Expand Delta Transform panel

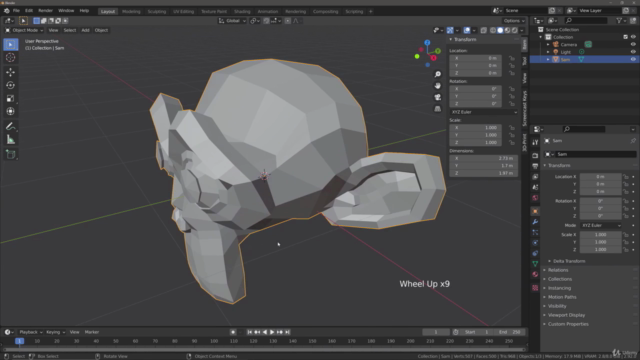pos(569,261)
